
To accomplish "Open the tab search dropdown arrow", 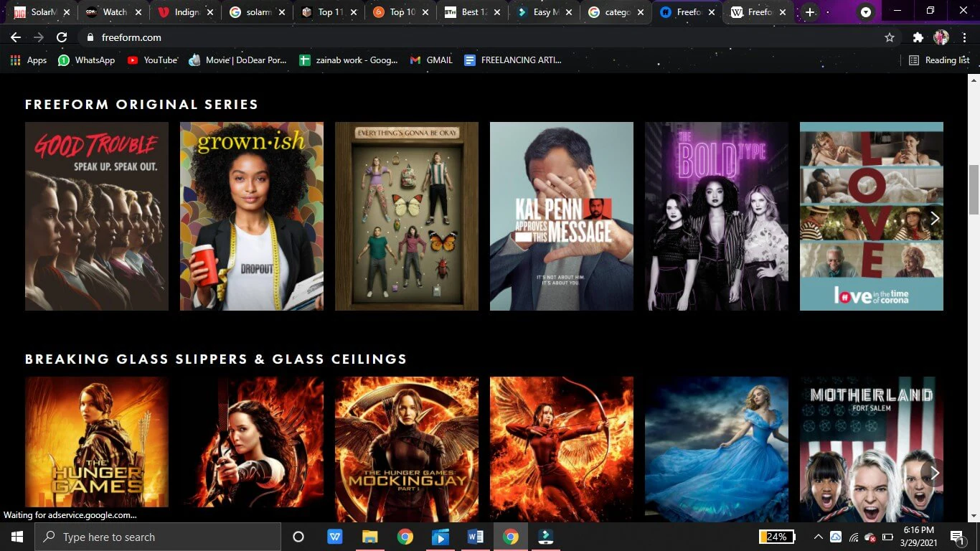I will [x=866, y=12].
